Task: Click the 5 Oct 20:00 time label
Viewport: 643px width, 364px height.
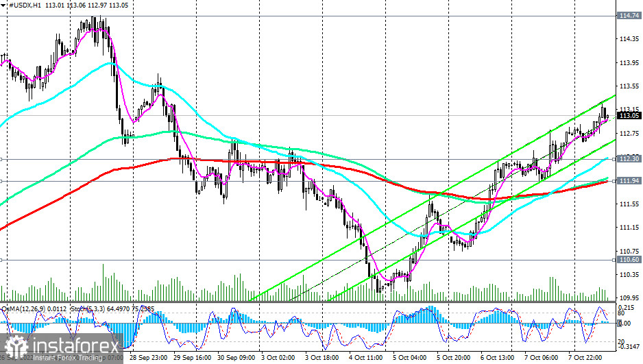Action: click(x=454, y=357)
